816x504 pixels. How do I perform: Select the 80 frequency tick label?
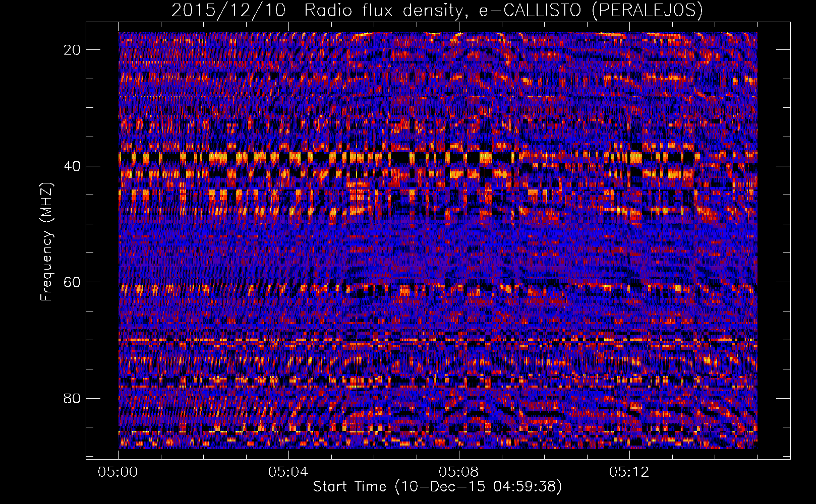(x=73, y=399)
